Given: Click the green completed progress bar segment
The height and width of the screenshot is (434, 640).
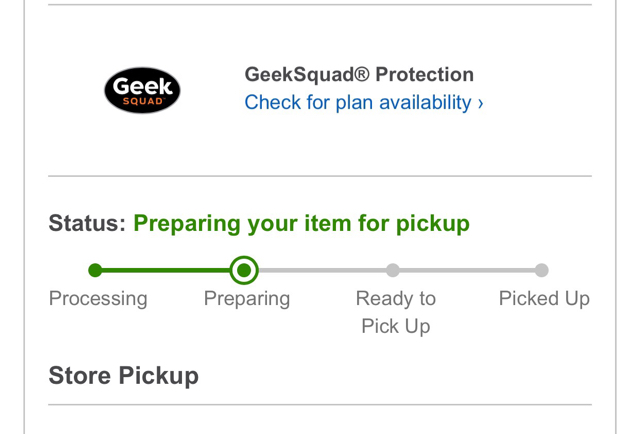Looking at the screenshot, I should pos(166,270).
